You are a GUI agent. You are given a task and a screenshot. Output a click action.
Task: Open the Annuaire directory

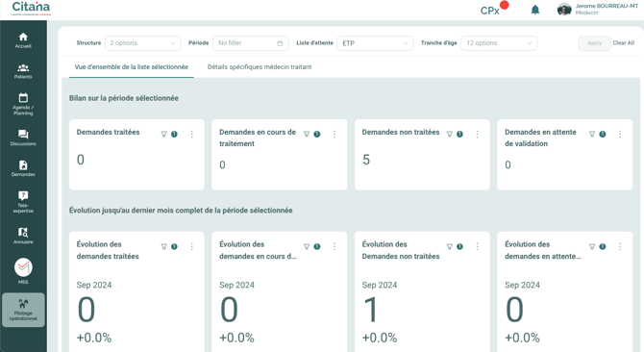tap(23, 236)
